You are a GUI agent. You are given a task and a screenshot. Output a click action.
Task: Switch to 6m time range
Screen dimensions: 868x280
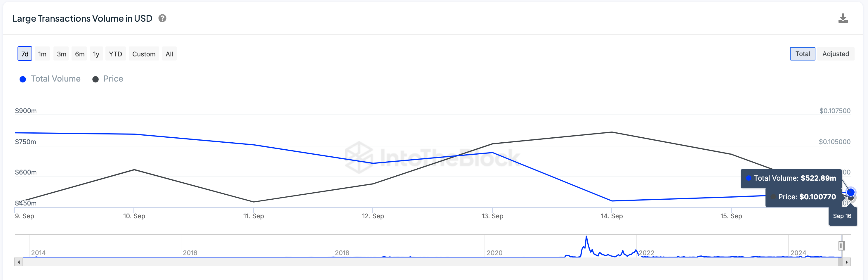tap(79, 54)
